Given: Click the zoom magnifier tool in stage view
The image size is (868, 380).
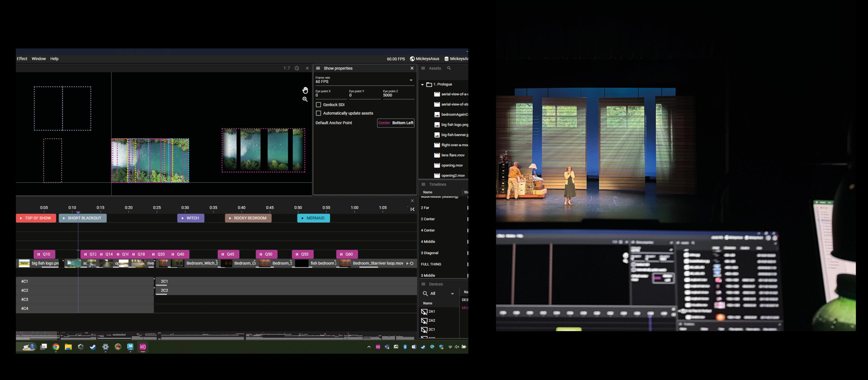Looking at the screenshot, I should (305, 100).
